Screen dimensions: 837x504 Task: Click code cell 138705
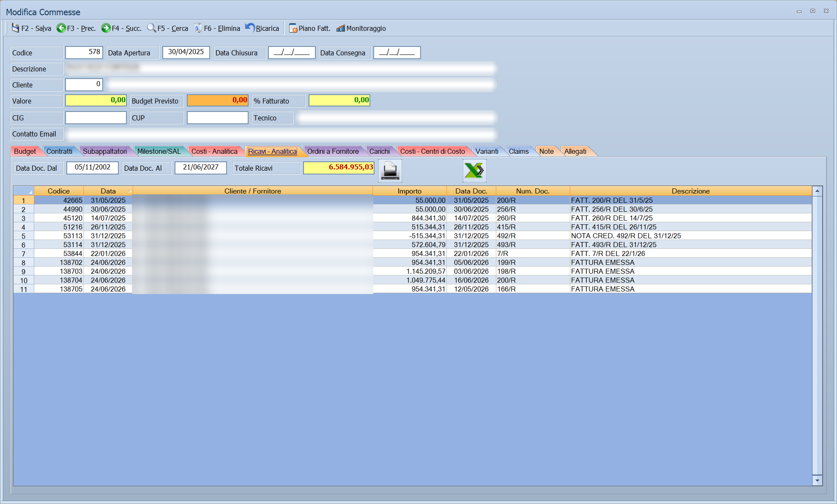tap(59, 289)
